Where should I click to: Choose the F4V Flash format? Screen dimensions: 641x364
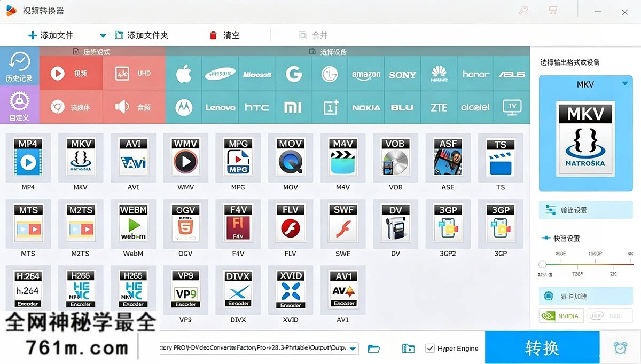tap(238, 223)
